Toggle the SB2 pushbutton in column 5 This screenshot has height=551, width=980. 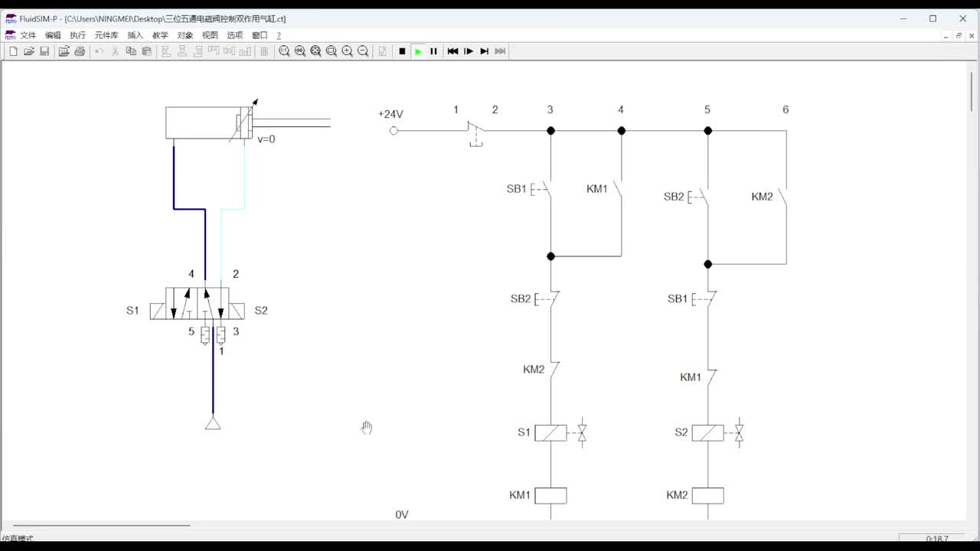pyautogui.click(x=699, y=197)
